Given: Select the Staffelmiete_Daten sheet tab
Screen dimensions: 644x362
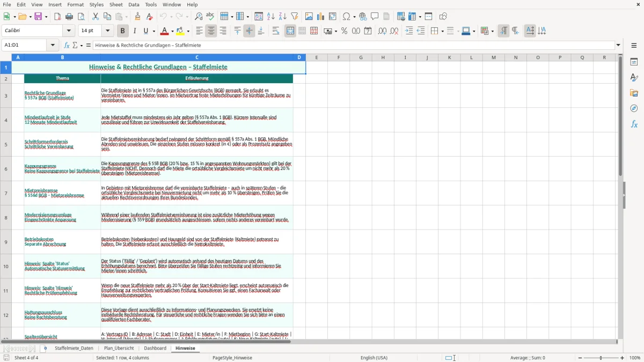Looking at the screenshot, I should pos(74,348).
